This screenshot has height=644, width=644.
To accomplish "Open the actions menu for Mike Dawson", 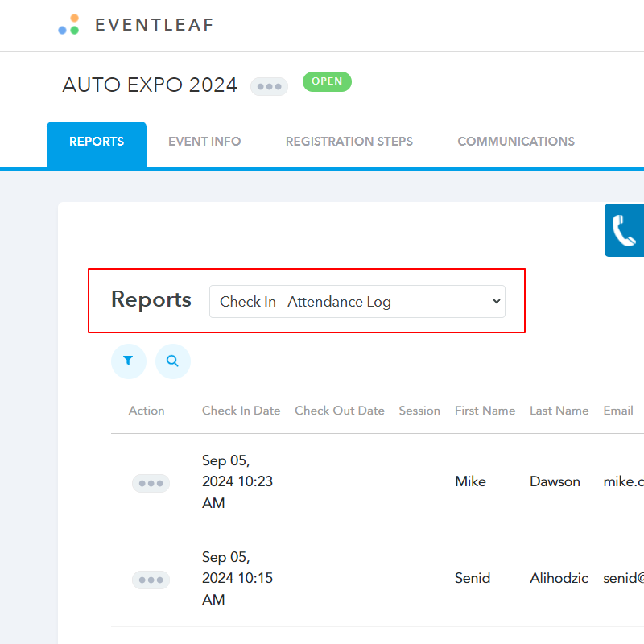I will [151, 482].
